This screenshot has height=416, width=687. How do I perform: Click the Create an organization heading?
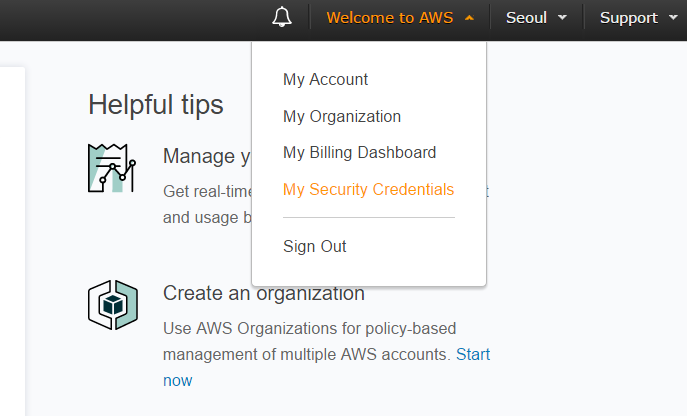pos(264,293)
